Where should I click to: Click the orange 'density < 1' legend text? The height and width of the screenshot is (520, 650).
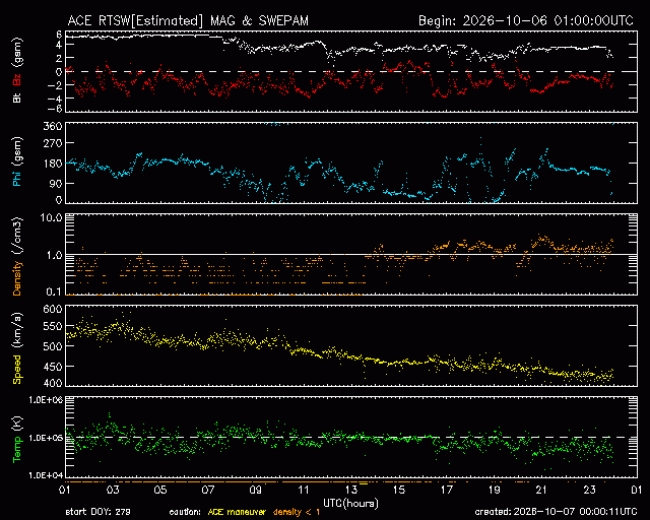[x=296, y=512]
